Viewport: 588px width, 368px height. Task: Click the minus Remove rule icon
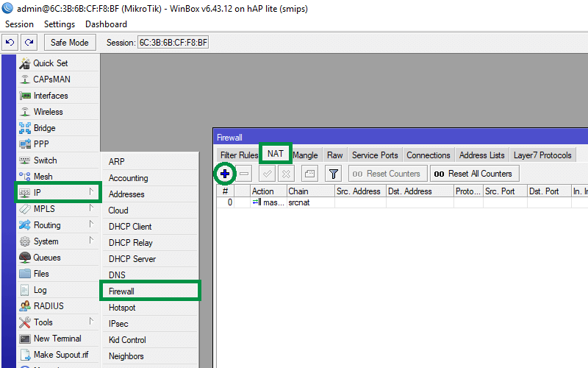click(244, 174)
